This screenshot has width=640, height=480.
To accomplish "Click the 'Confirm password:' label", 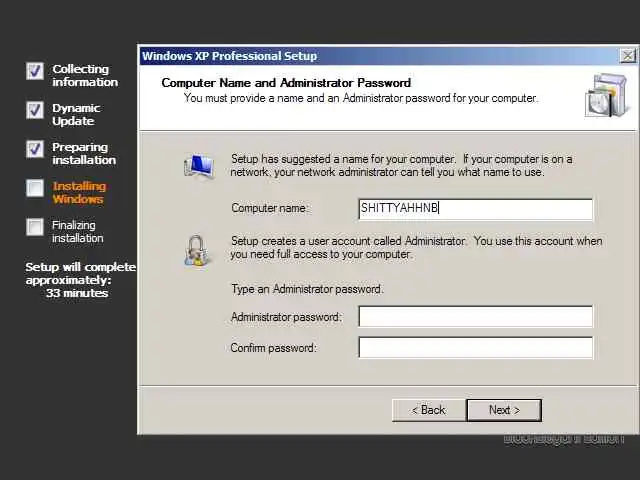I will pos(273,348).
